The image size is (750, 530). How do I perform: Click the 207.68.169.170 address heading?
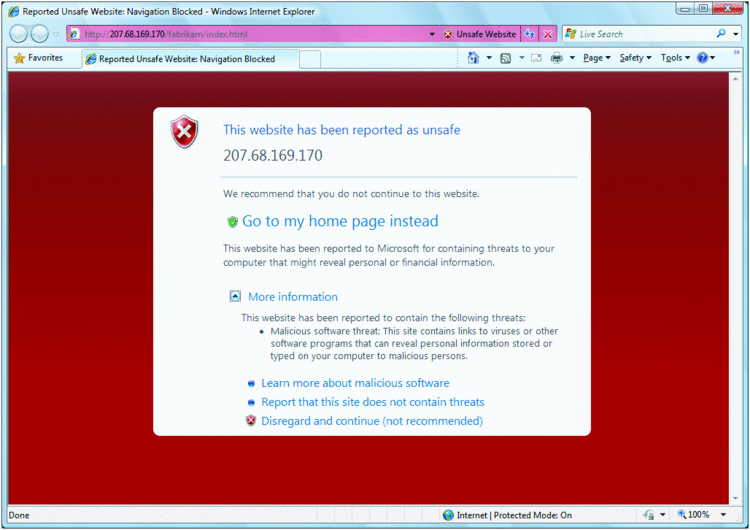point(273,155)
